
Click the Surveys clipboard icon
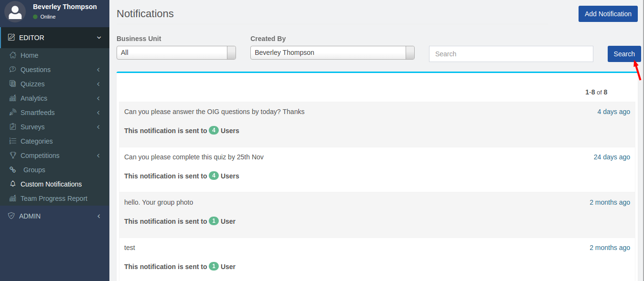[13, 127]
